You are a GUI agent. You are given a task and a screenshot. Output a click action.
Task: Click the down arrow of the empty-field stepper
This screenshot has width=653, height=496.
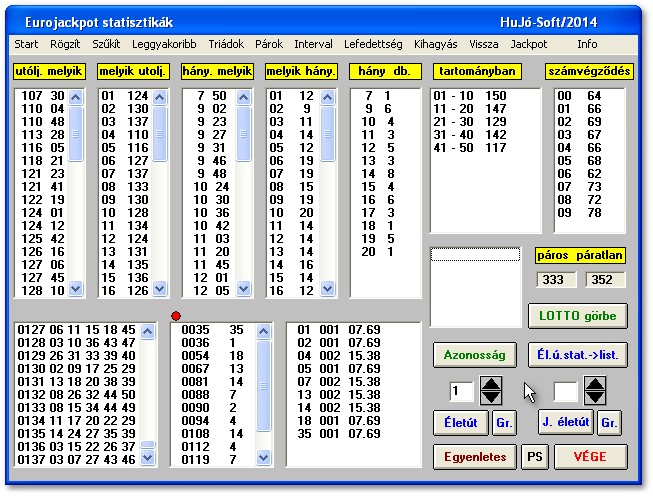point(595,397)
